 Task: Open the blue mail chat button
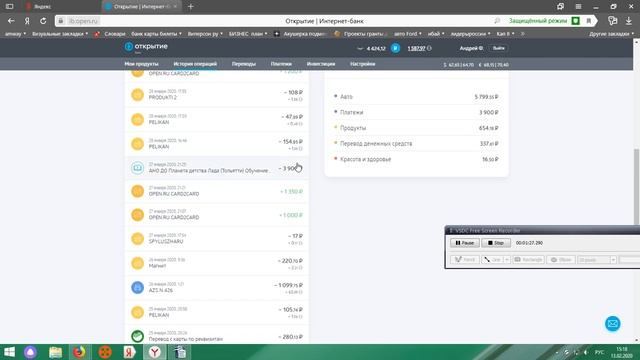tap(613, 324)
